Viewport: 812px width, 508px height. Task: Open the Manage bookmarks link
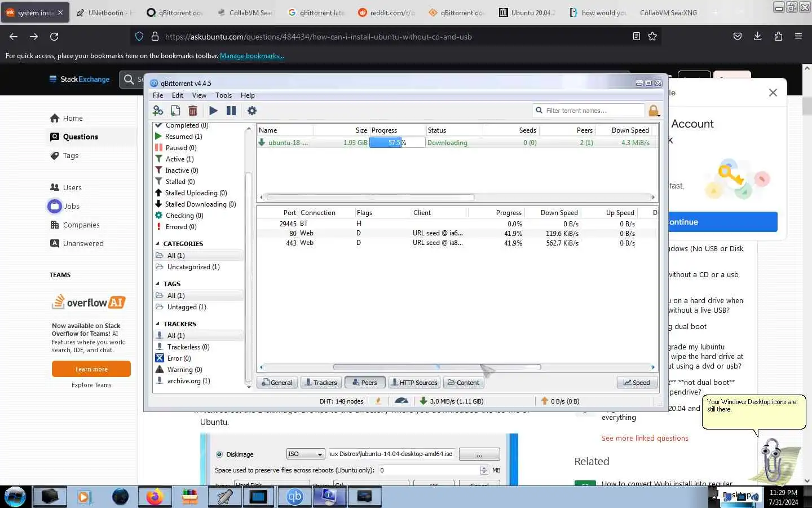(251, 56)
